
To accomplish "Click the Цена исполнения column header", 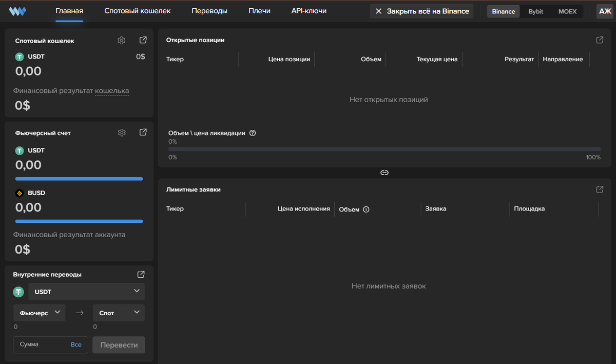I will click(x=303, y=209).
